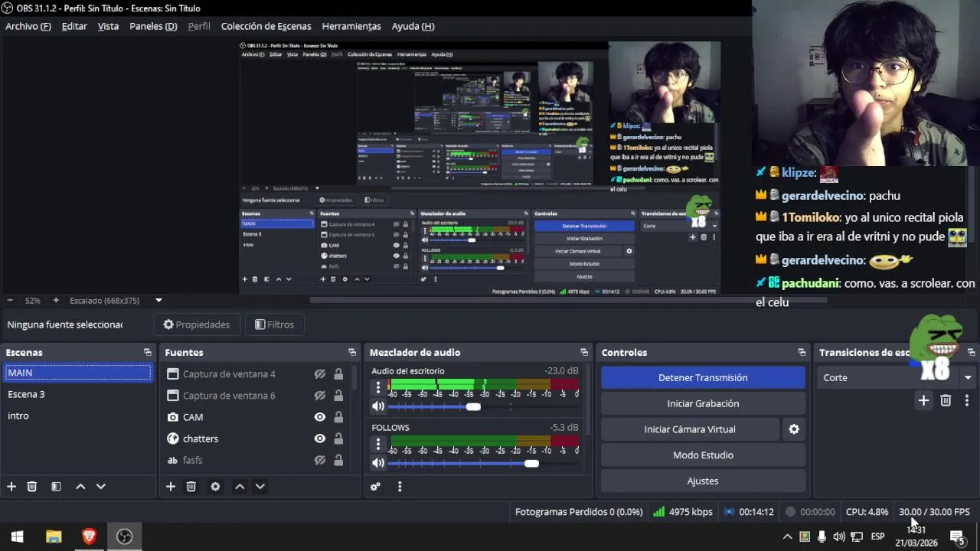Image resolution: width=980 pixels, height=551 pixels.
Task: Click preview horizontal scrollbar
Action: pyautogui.click(x=568, y=301)
